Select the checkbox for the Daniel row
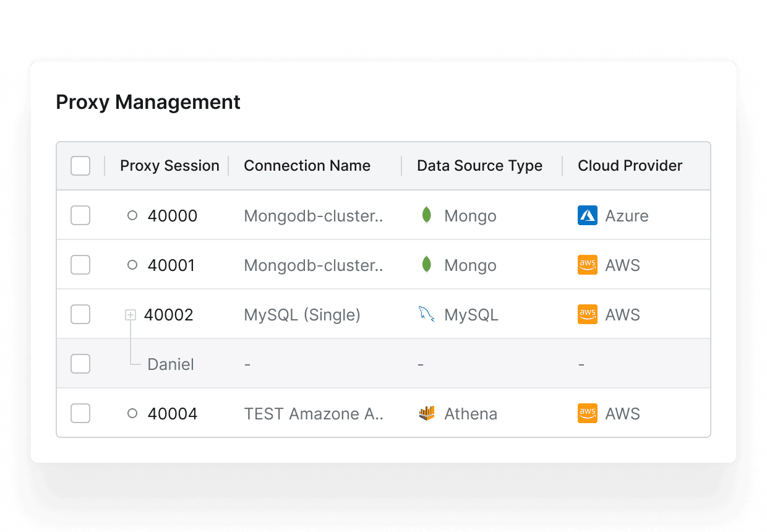Screen dimensions: 767x532 point(80,364)
